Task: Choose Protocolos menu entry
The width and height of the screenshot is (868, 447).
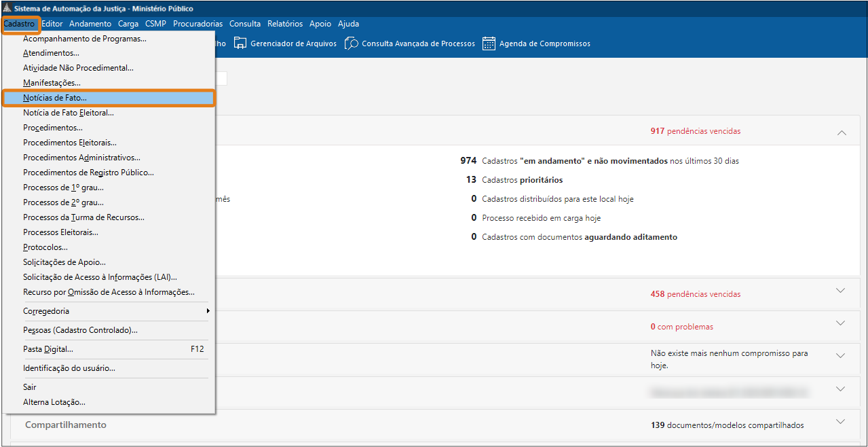Action: click(x=109, y=247)
